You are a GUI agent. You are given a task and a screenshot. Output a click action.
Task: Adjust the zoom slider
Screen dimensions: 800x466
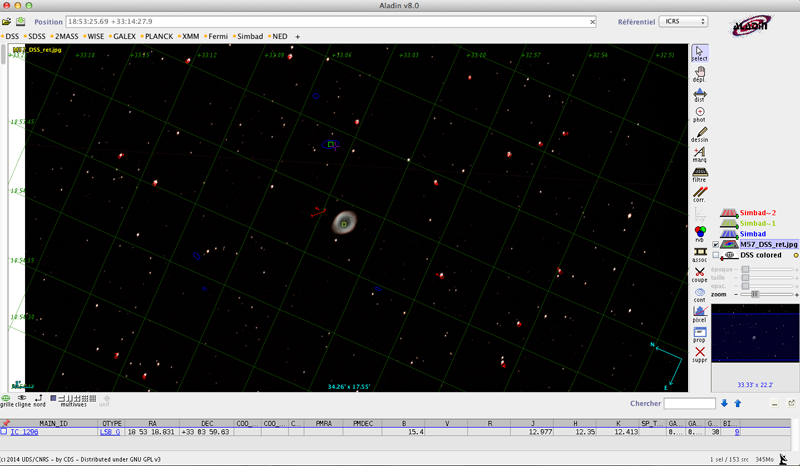click(x=756, y=294)
